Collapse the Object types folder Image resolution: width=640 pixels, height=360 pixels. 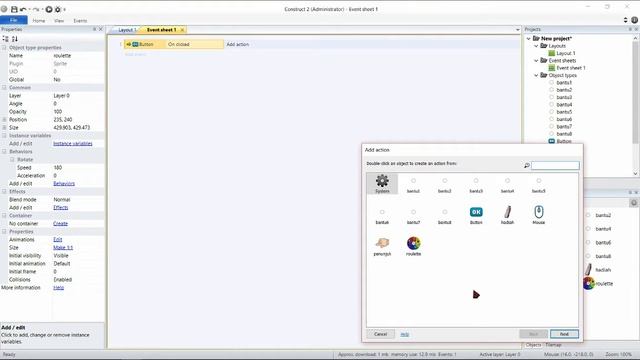pyautogui.click(x=536, y=75)
